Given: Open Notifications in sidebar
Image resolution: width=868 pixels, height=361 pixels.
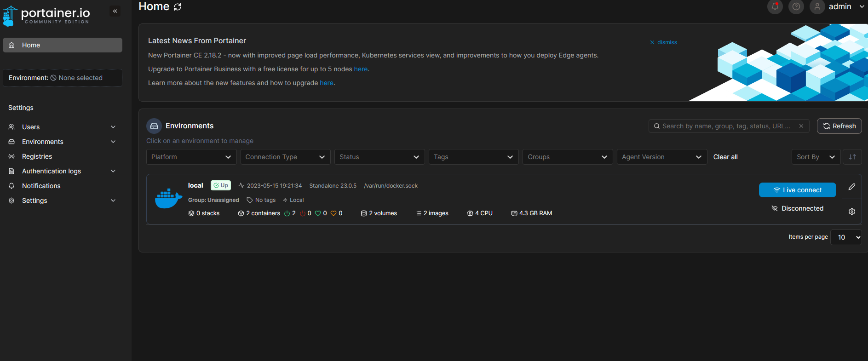Looking at the screenshot, I should [x=63, y=186].
